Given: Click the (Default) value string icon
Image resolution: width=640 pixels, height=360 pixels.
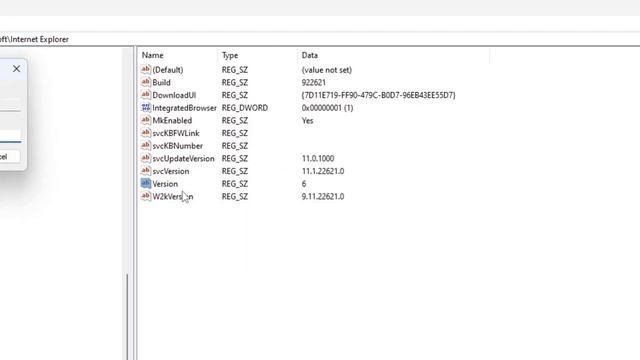Looking at the screenshot, I should 146,69.
